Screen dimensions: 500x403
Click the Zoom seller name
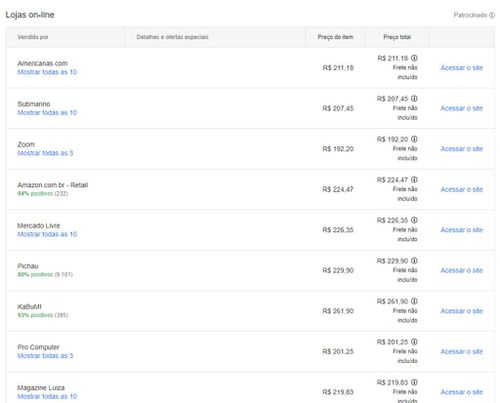click(x=26, y=144)
